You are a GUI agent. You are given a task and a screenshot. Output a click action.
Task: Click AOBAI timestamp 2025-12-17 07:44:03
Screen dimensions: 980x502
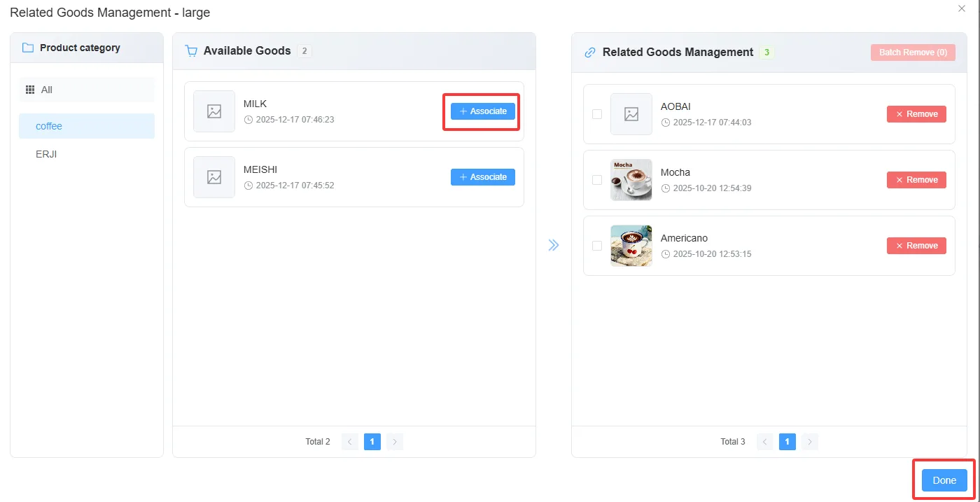713,123
